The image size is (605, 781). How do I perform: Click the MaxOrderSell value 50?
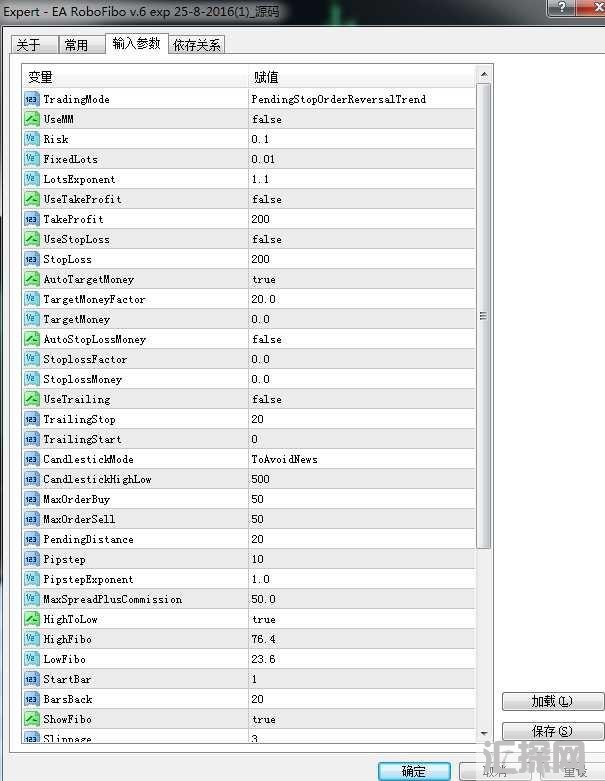[257, 519]
